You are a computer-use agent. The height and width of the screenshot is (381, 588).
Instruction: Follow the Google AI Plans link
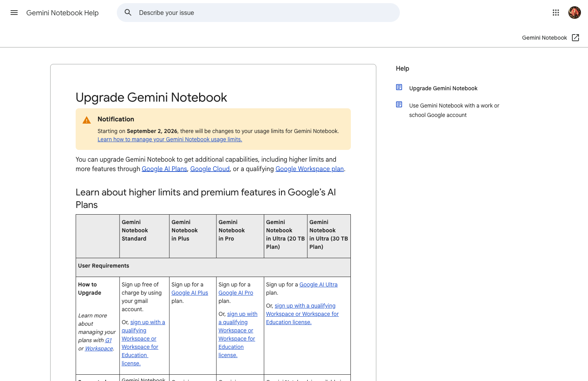164,169
